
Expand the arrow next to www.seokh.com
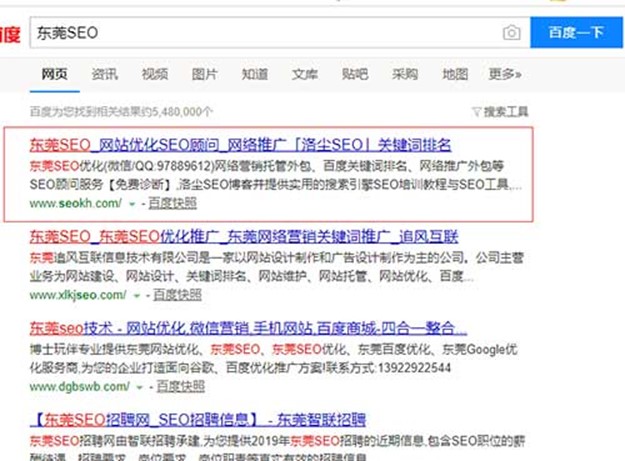(133, 204)
